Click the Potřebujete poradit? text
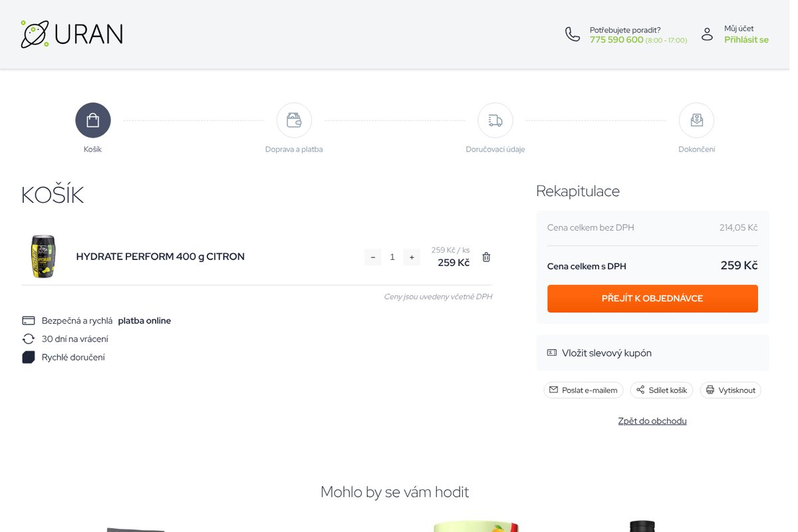 click(625, 30)
